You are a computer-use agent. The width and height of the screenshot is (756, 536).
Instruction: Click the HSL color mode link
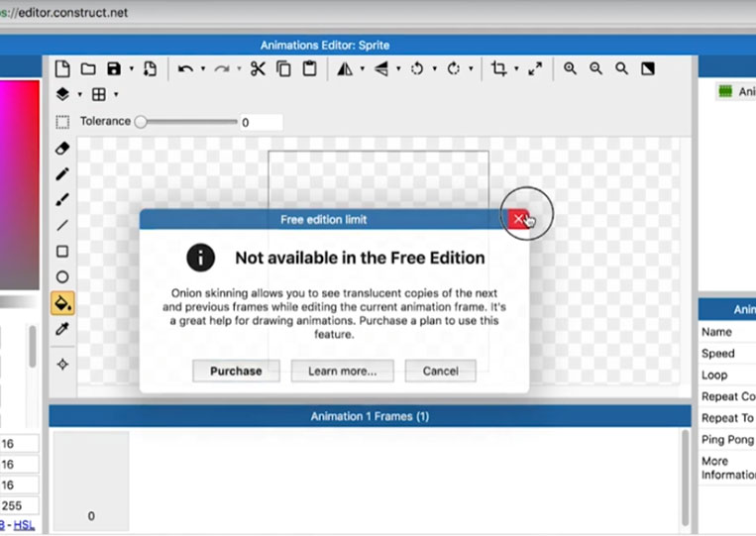[24, 525]
